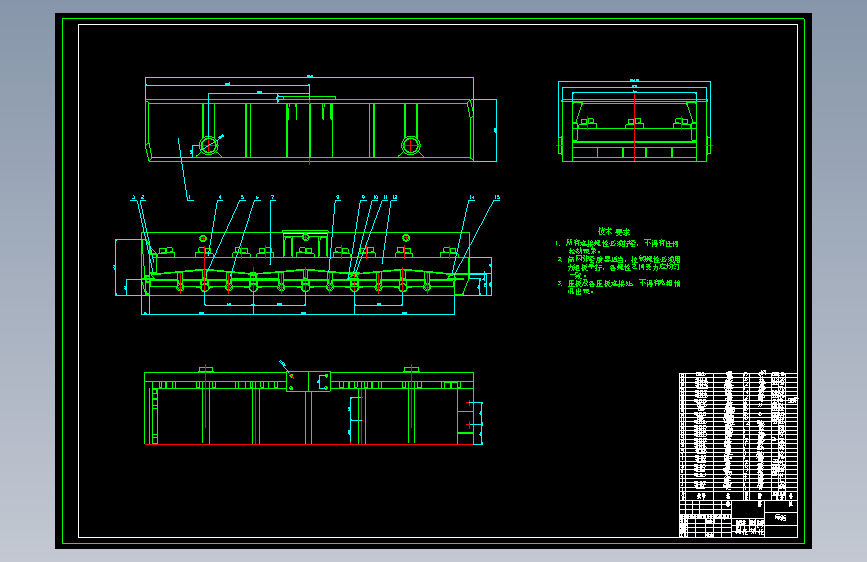Click part balloon number 7

(273, 197)
